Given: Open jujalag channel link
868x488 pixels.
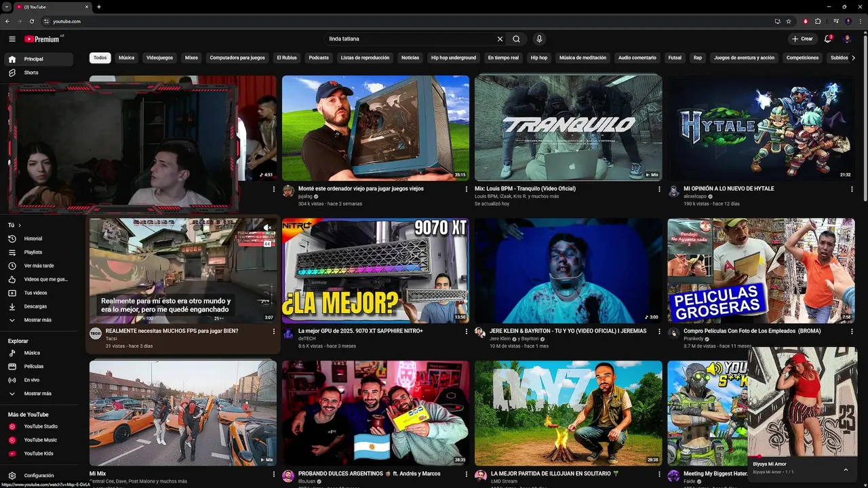Looking at the screenshot, I should click(x=305, y=197).
